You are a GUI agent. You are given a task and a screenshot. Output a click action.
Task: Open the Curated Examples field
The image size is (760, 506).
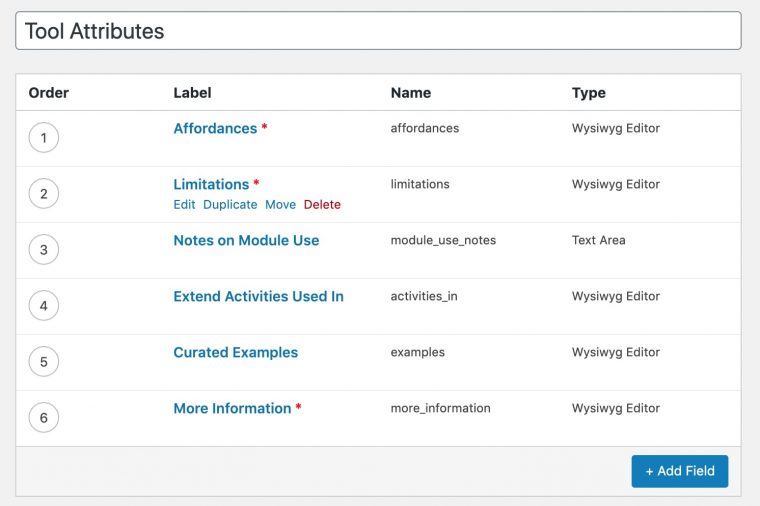click(236, 352)
